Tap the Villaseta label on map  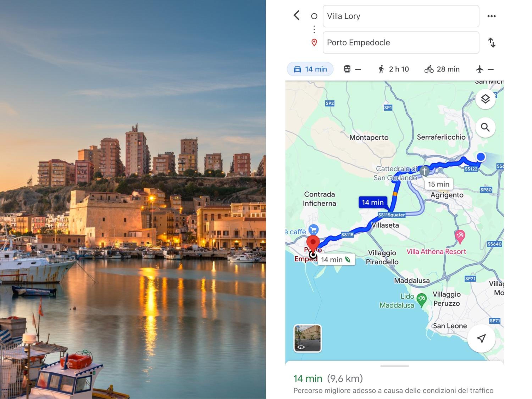pos(385,225)
